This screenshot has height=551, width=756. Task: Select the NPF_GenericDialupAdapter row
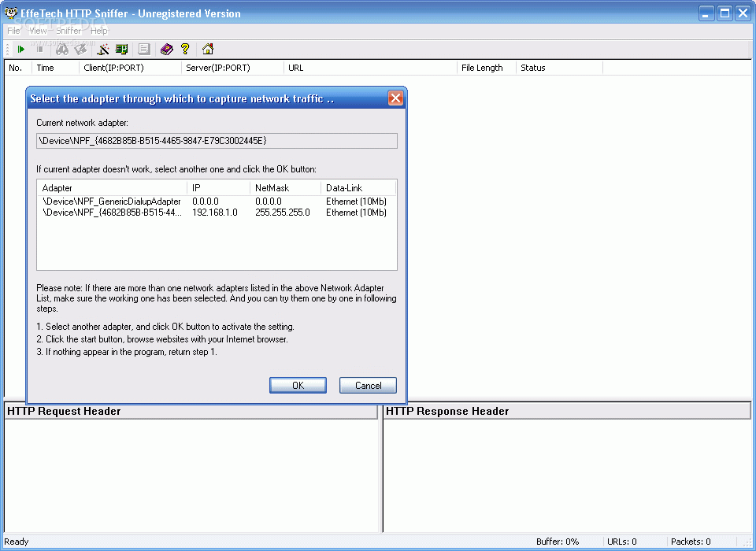(217, 202)
